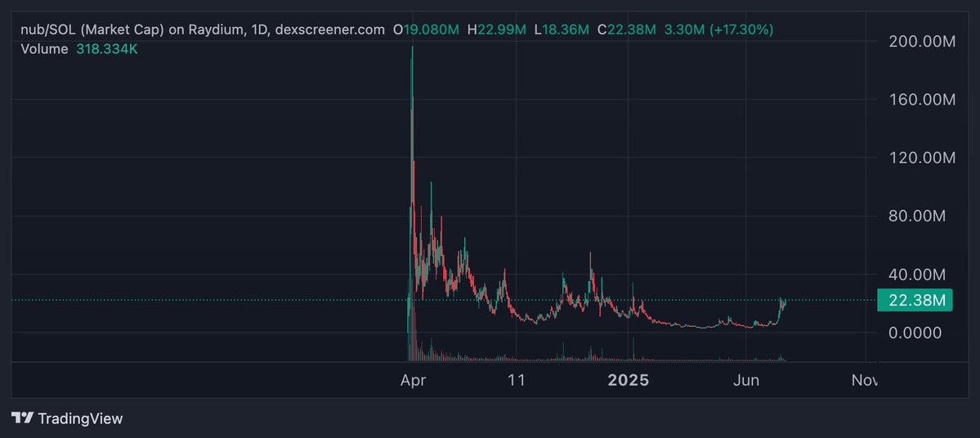Click the Volume value 318.334K
Image resolution: width=980 pixels, height=438 pixels.
coord(107,49)
